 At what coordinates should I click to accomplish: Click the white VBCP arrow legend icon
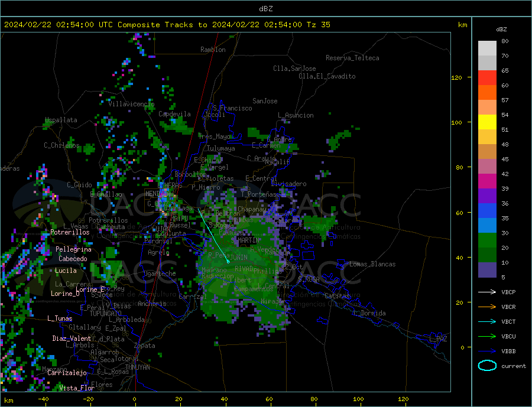(x=487, y=292)
